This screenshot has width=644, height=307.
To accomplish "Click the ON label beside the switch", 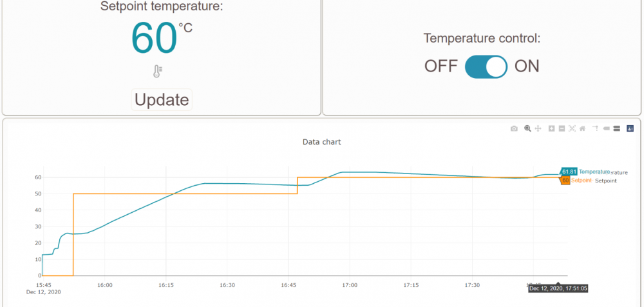I will coord(527,66).
